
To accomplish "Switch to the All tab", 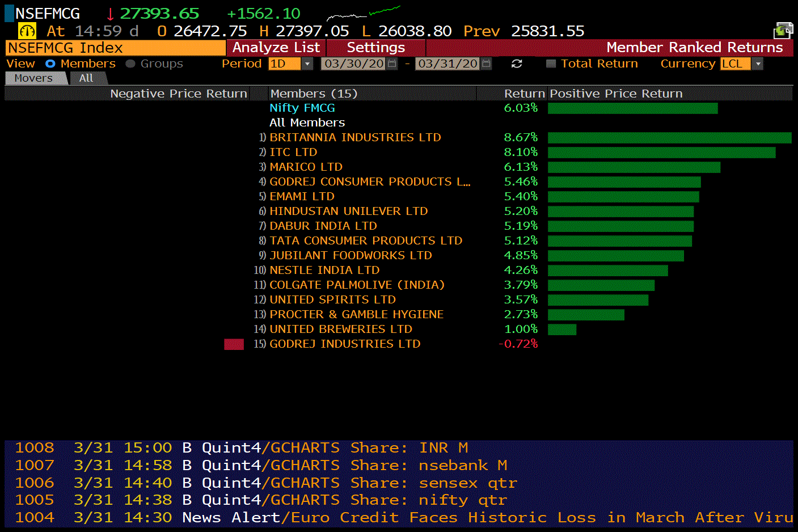I will [x=86, y=78].
